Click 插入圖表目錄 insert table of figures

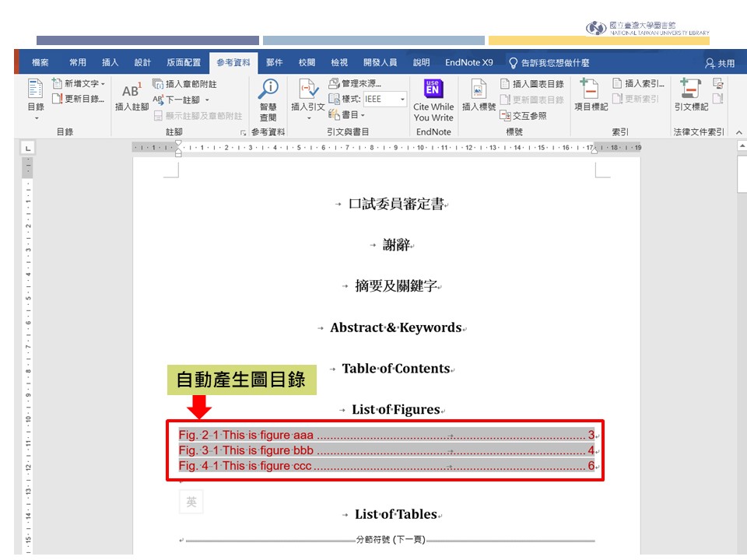532,84
